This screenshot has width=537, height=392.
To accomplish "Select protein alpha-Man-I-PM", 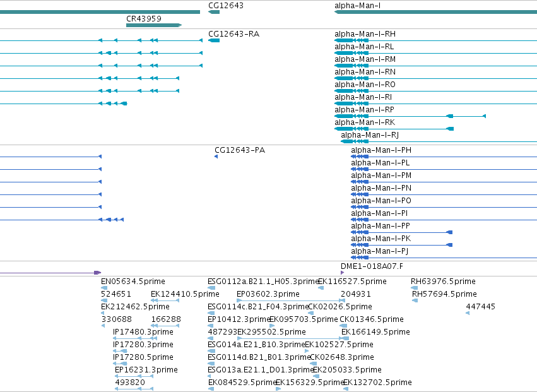I will point(381,175).
